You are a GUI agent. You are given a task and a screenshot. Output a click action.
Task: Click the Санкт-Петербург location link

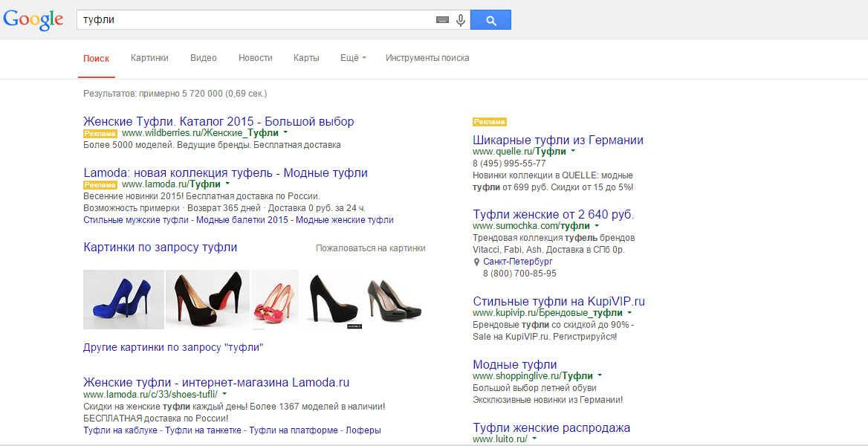[517, 262]
